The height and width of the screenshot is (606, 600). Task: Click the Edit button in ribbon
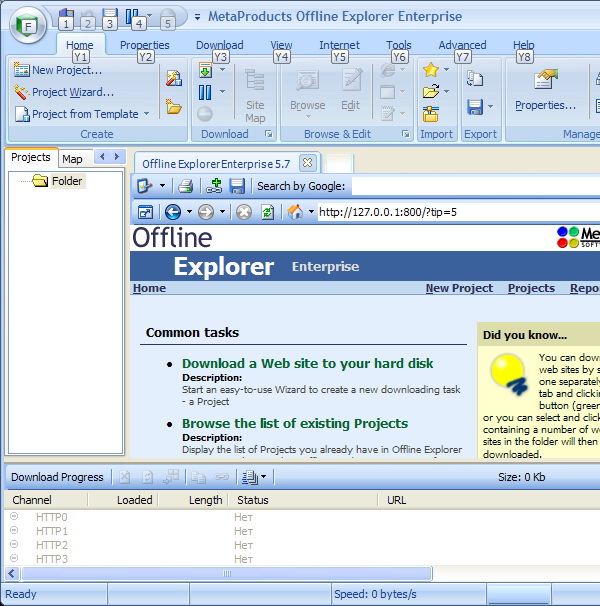pos(351,90)
